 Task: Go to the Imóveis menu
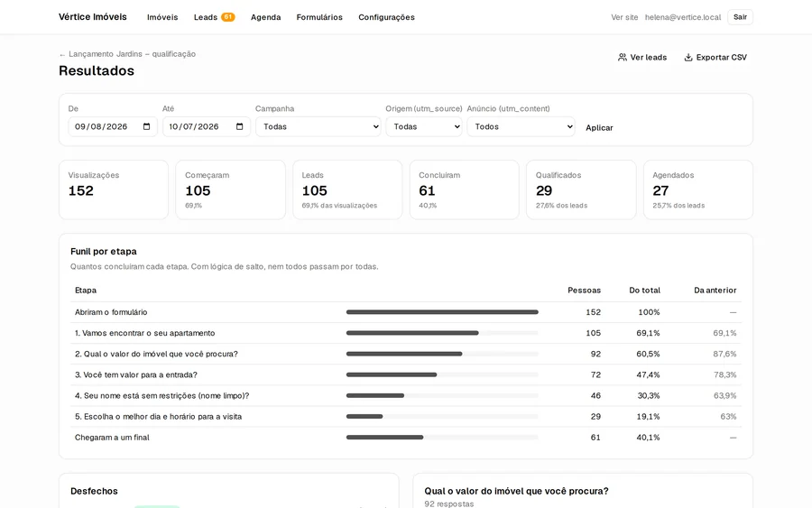tap(162, 17)
